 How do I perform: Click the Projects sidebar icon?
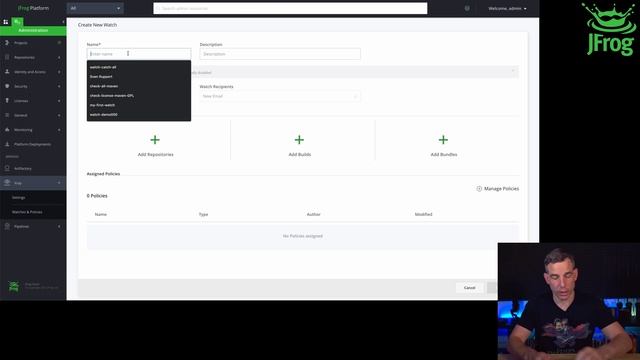tap(7, 43)
